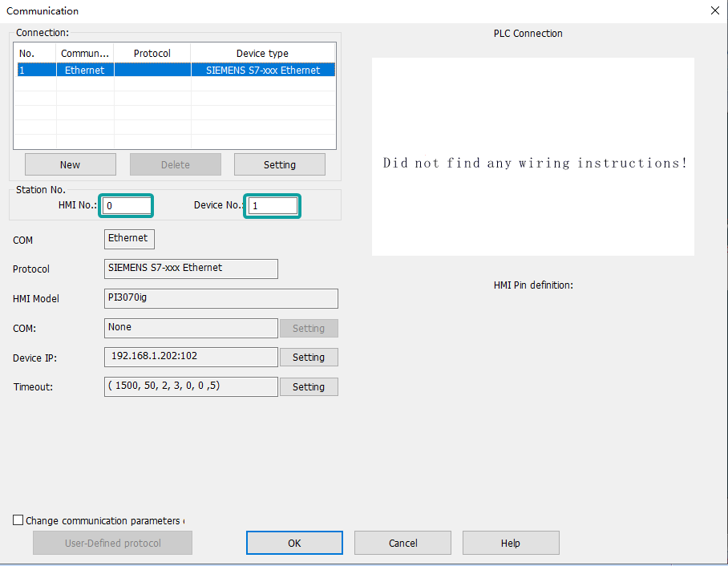The width and height of the screenshot is (728, 566).
Task: Open the Timeout Setting dialog
Action: coord(308,386)
